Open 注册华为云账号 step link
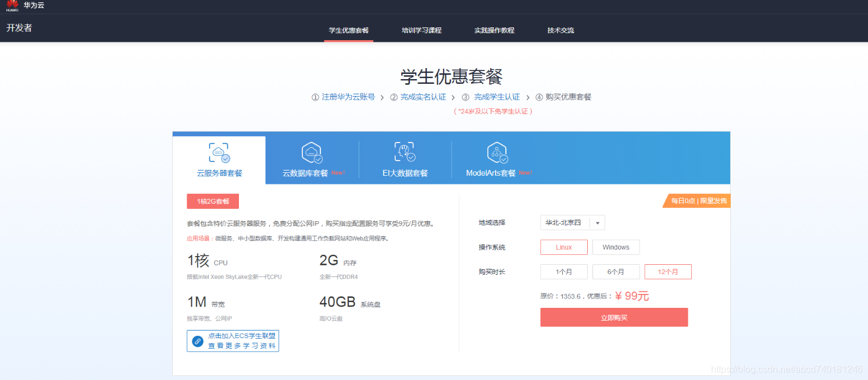868x380 pixels. pos(348,97)
